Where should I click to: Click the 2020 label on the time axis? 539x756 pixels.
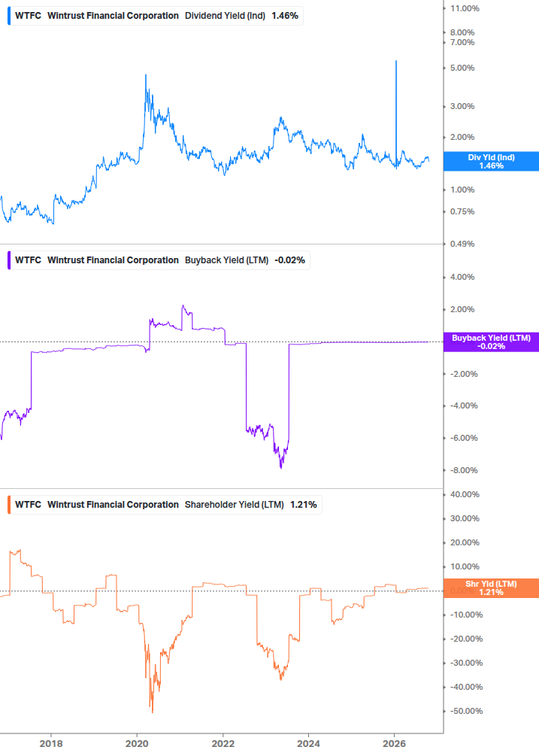click(137, 743)
